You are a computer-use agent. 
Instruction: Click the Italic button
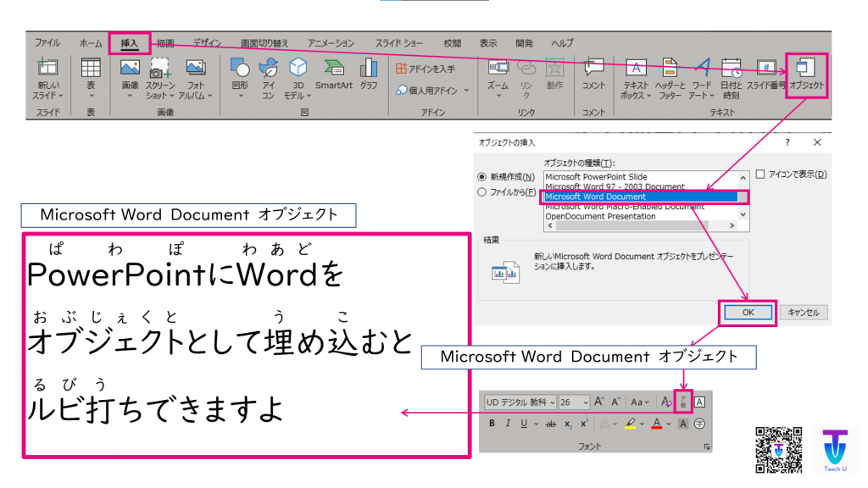tap(508, 424)
